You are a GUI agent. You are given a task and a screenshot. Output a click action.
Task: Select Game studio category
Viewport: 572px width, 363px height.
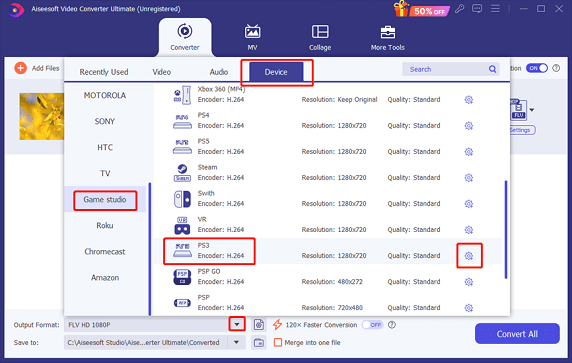tap(105, 200)
